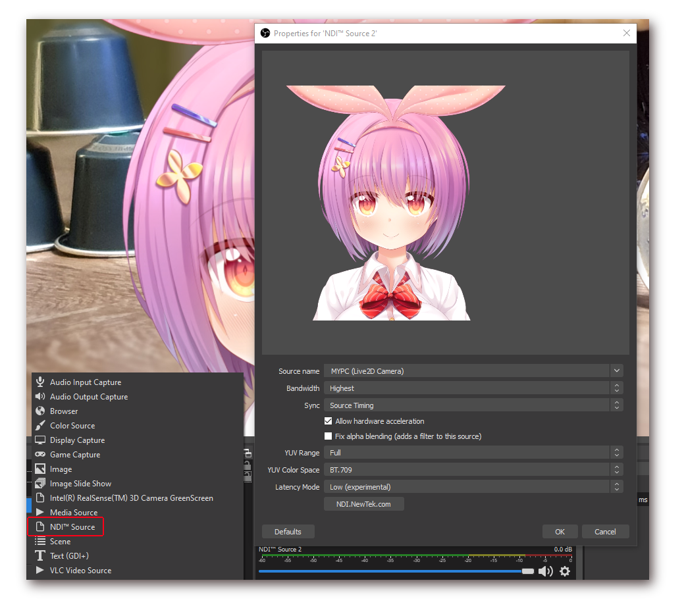Image resolution: width=684 pixels, height=616 pixels.
Task: Pick the Media Source icon
Action: click(x=40, y=512)
